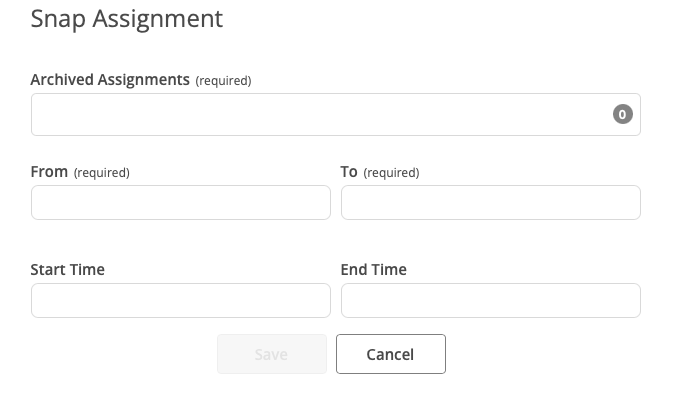Expand the archived assignments picker list
This screenshot has width=675, height=405.
point(320,115)
